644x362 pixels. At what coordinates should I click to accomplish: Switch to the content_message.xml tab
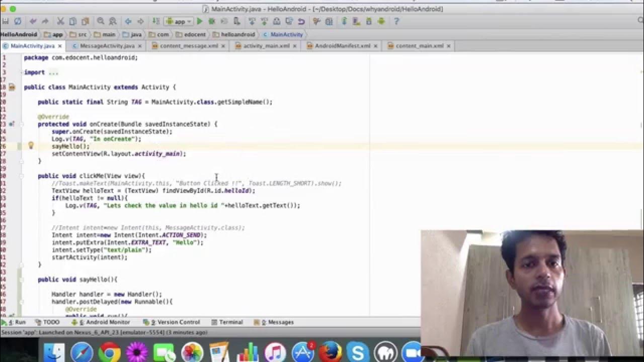tap(189, 46)
